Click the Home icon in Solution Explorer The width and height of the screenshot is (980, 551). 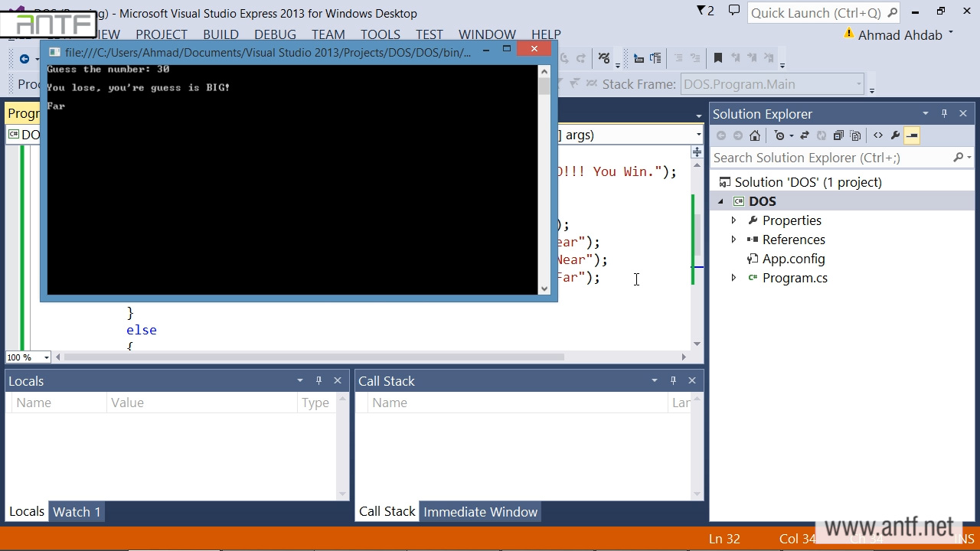[x=755, y=135]
